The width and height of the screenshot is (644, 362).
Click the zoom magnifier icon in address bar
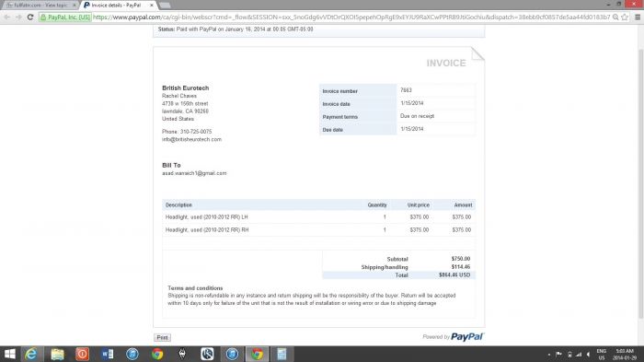pos(615,18)
